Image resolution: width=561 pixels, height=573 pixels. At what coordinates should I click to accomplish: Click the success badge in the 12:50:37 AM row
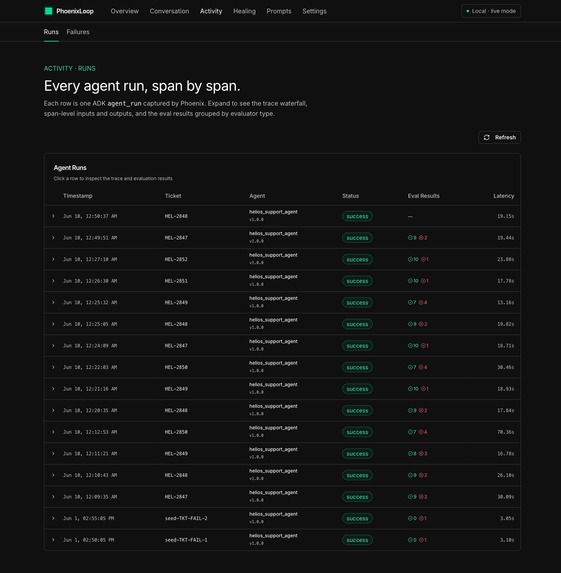pyautogui.click(x=357, y=216)
